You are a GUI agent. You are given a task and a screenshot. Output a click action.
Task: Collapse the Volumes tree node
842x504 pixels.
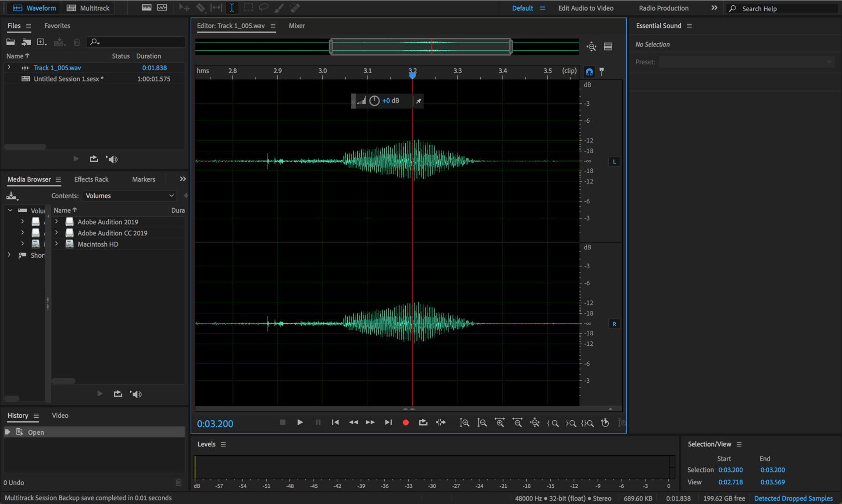click(10, 210)
